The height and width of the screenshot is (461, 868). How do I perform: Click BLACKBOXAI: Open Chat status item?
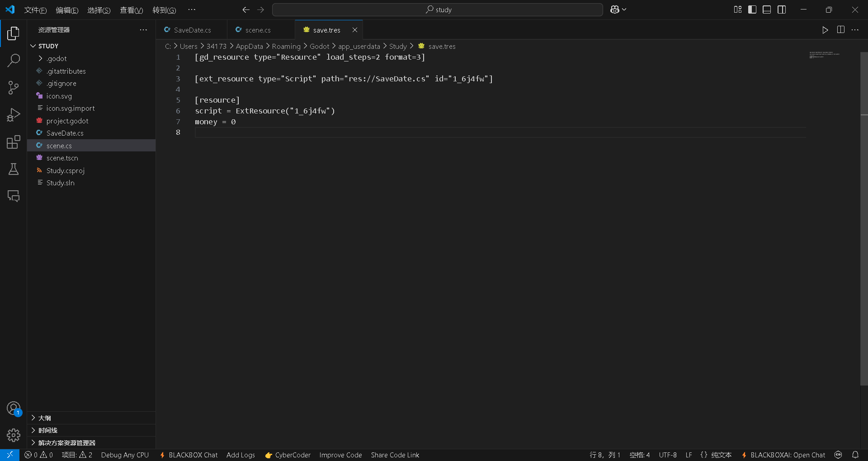pyautogui.click(x=783, y=455)
